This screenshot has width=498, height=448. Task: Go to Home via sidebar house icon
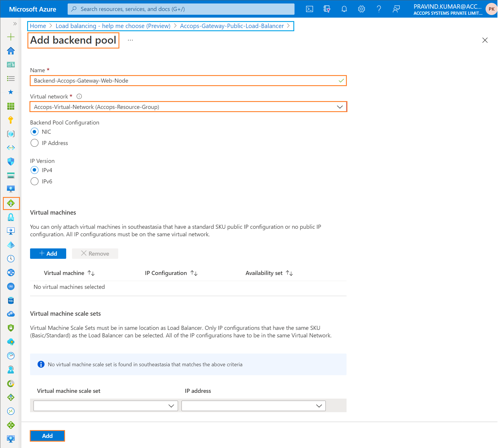(x=11, y=51)
